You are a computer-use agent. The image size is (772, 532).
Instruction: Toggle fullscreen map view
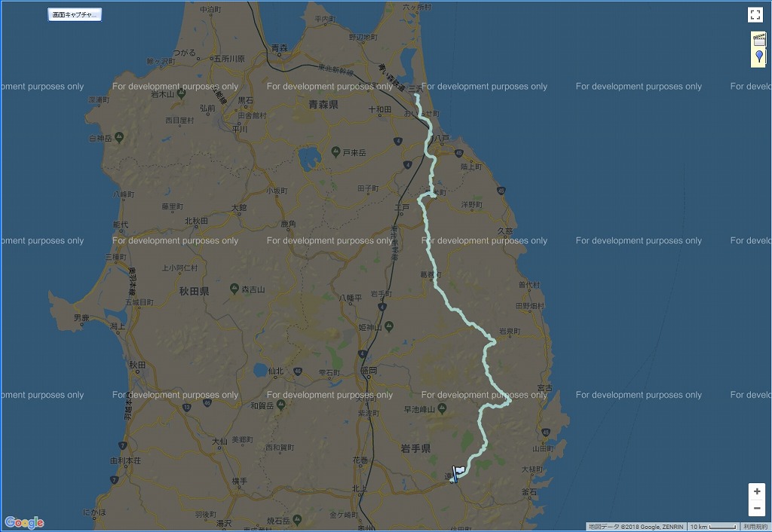(x=755, y=14)
